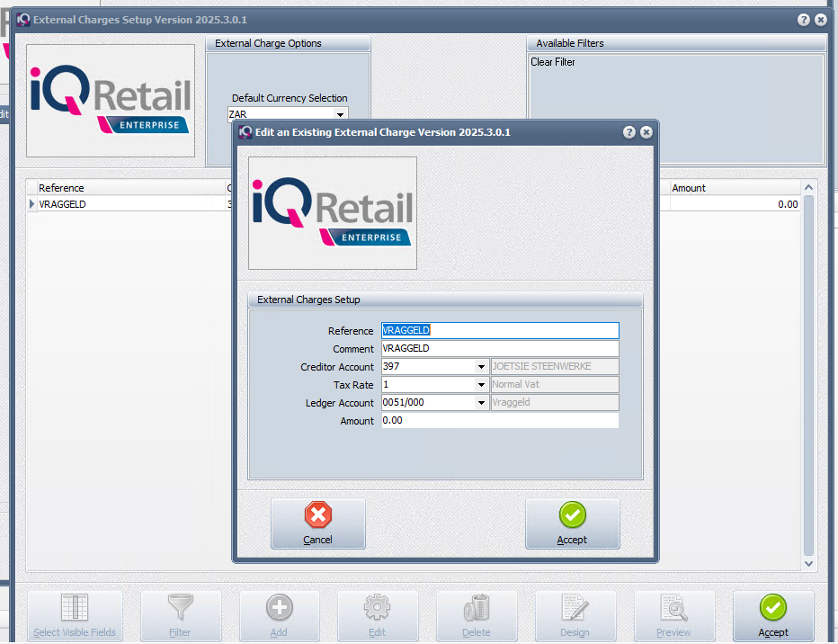Click scroll down arrow of the grid

tap(808, 564)
